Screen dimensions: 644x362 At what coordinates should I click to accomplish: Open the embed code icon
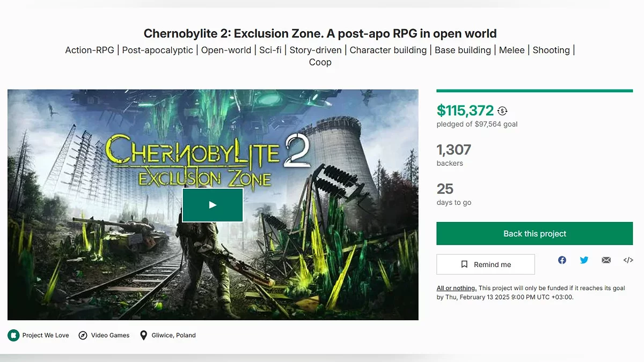point(628,260)
